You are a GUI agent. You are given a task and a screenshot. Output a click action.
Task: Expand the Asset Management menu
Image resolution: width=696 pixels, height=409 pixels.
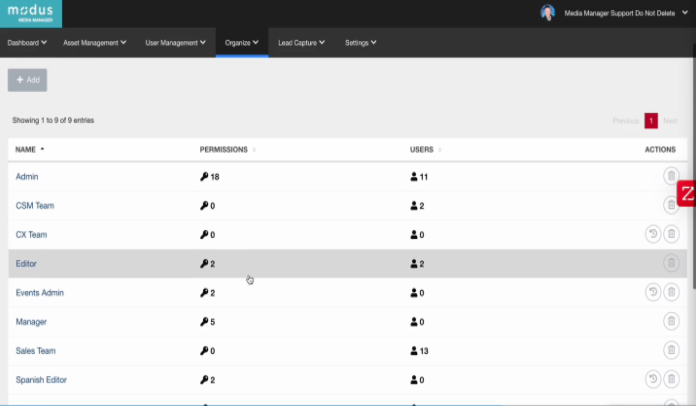[94, 43]
